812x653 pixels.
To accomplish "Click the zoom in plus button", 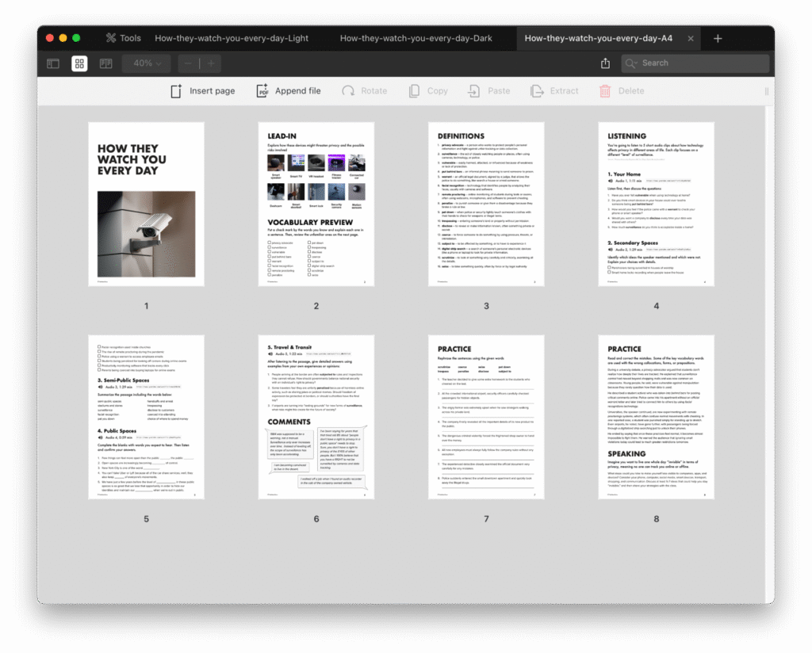I will pyautogui.click(x=211, y=63).
